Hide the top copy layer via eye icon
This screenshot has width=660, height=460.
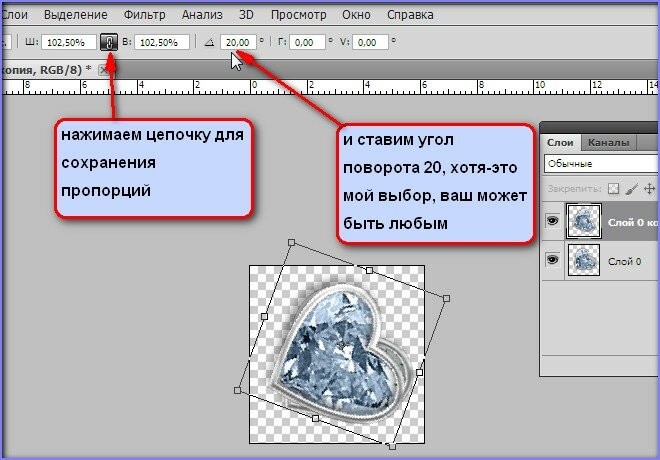coord(553,221)
